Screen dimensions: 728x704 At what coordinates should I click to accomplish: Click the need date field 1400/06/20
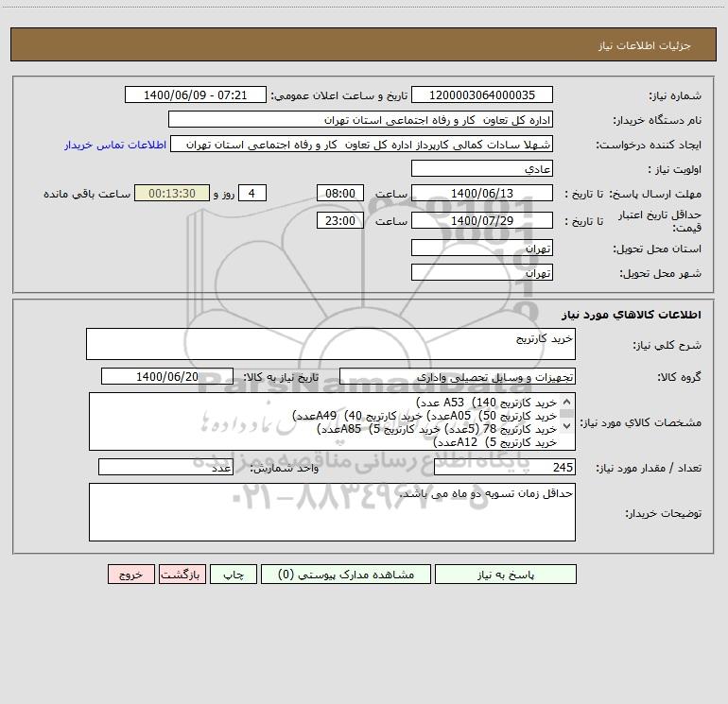click(x=167, y=376)
